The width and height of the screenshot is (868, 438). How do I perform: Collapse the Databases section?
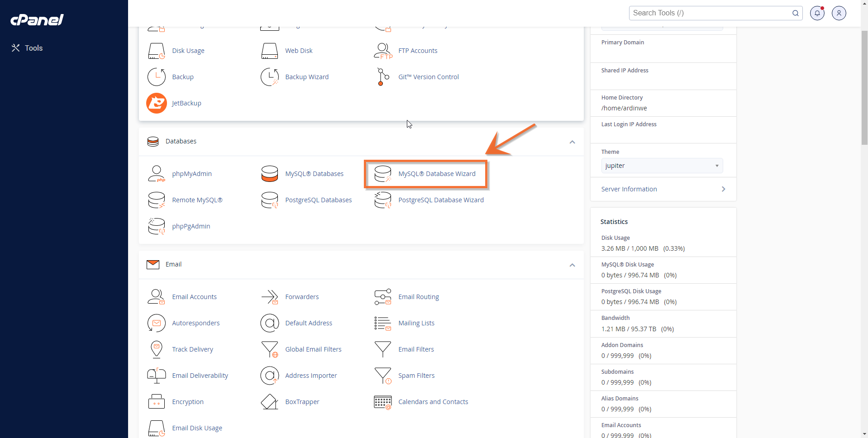572,142
